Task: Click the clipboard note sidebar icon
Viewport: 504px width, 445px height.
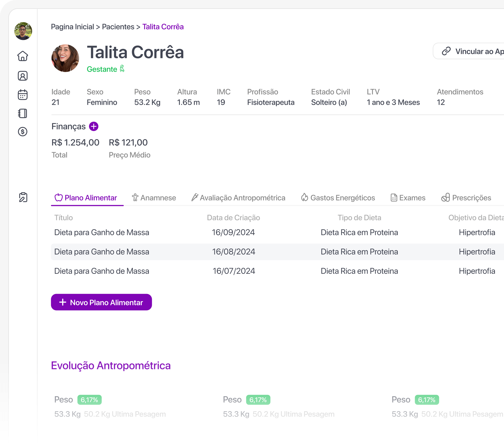Action: tap(23, 198)
